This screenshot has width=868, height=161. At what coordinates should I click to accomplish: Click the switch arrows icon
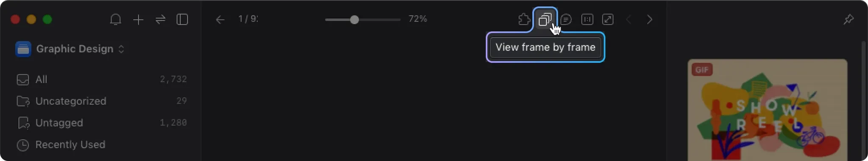pyautogui.click(x=160, y=20)
